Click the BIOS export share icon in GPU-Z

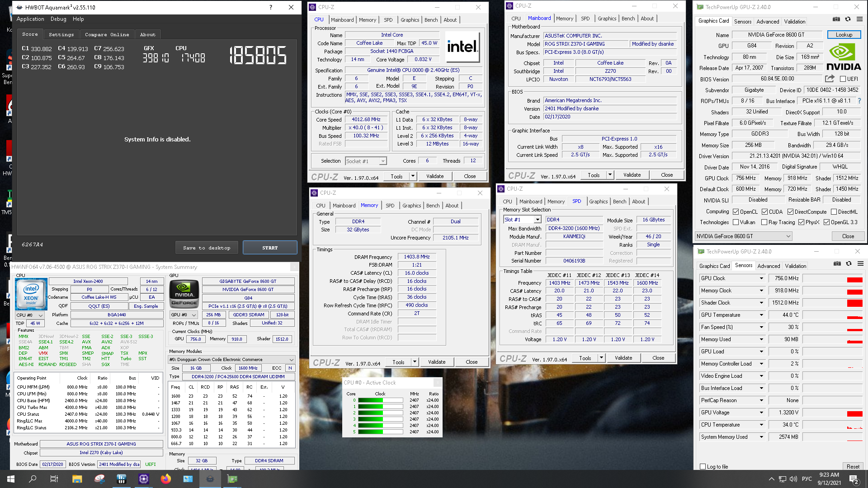(830, 79)
